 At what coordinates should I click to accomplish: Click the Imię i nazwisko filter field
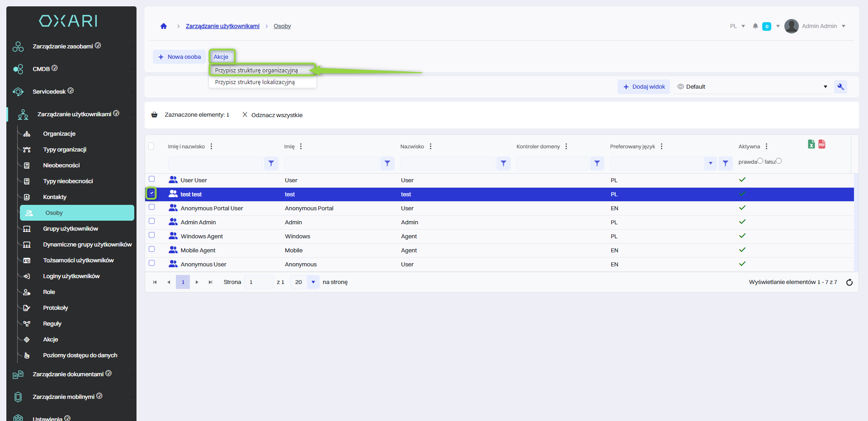coord(215,163)
